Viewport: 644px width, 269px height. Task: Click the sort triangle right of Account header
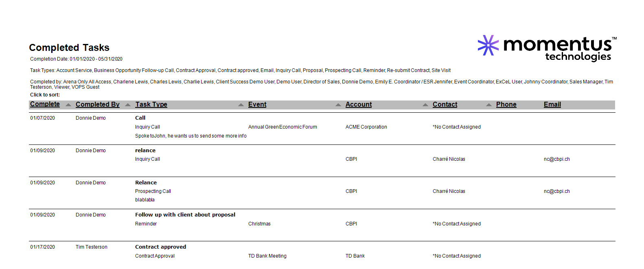point(425,105)
